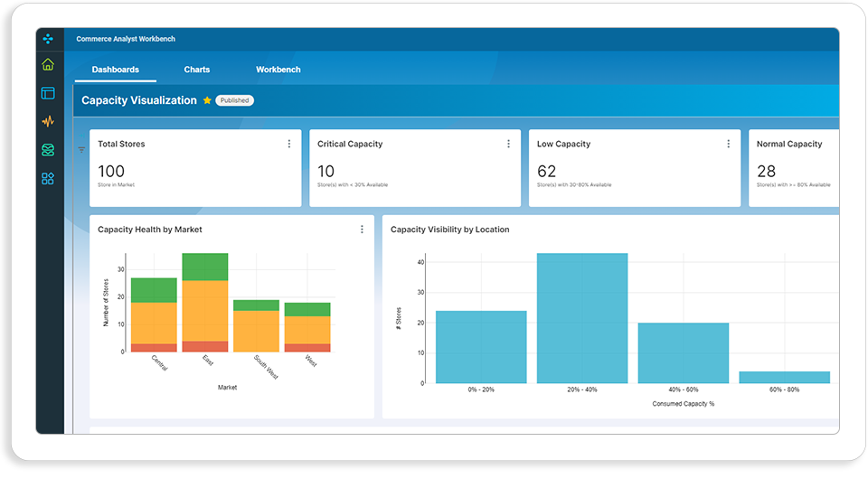This screenshot has height=488, width=868.
Task: Select the orange pulse activity sidebar icon
Action: tap(48, 121)
